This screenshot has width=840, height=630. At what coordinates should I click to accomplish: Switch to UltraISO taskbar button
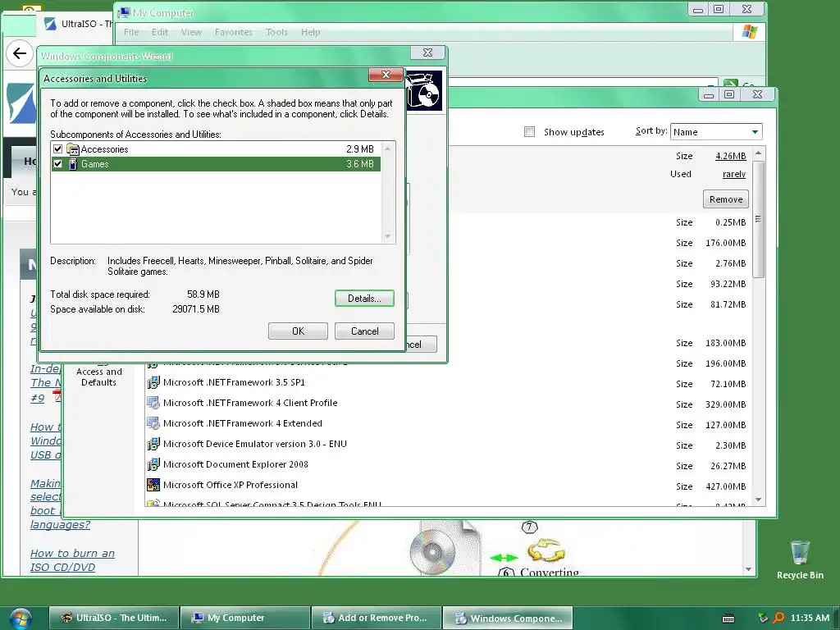pyautogui.click(x=114, y=618)
